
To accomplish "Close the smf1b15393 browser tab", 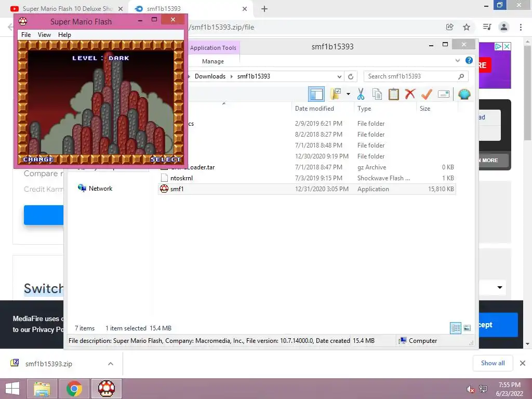I will click(245, 9).
